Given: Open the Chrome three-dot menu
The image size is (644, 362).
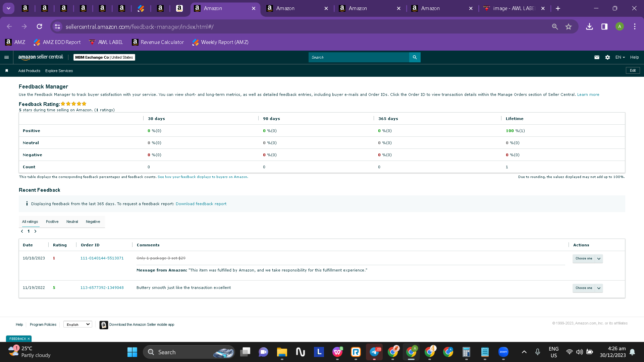Looking at the screenshot, I should (x=635, y=26).
